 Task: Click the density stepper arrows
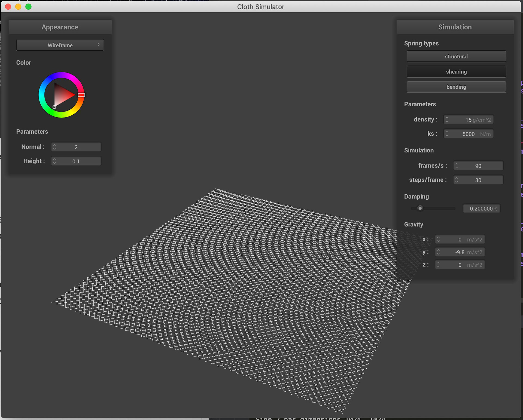tap(447, 120)
